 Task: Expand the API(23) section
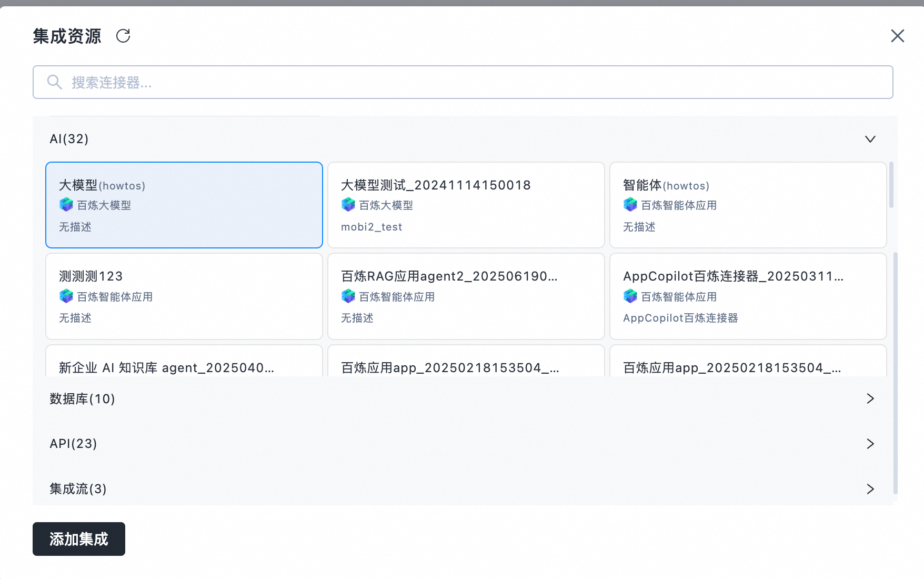coord(870,444)
